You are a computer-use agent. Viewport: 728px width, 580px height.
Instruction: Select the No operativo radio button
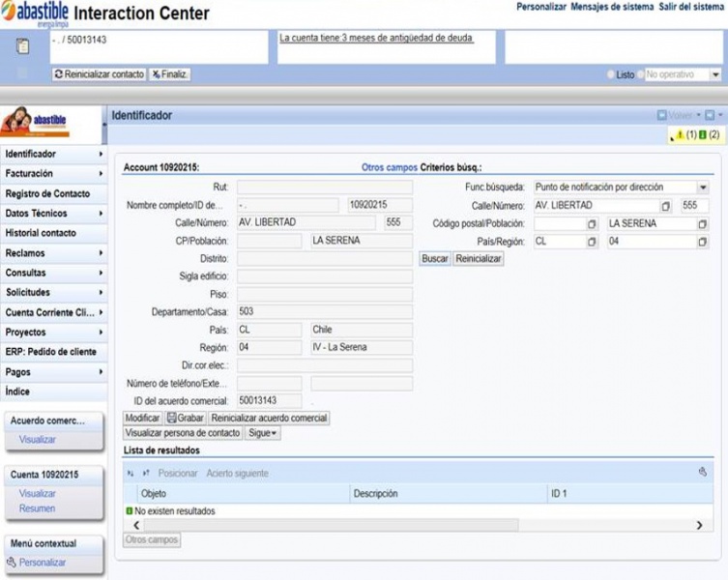pyautogui.click(x=641, y=74)
